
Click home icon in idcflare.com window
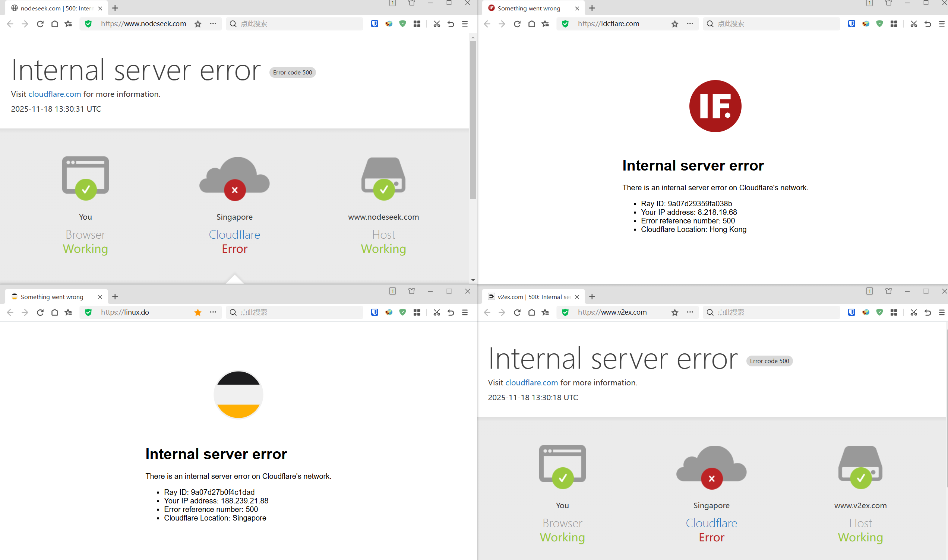click(532, 24)
